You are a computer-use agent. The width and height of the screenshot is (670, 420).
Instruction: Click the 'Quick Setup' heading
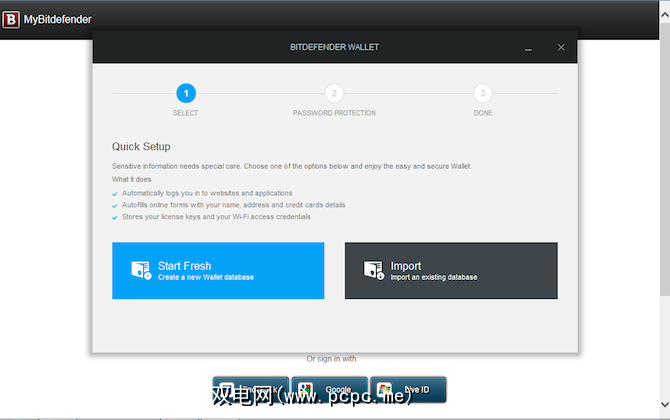pyautogui.click(x=141, y=147)
